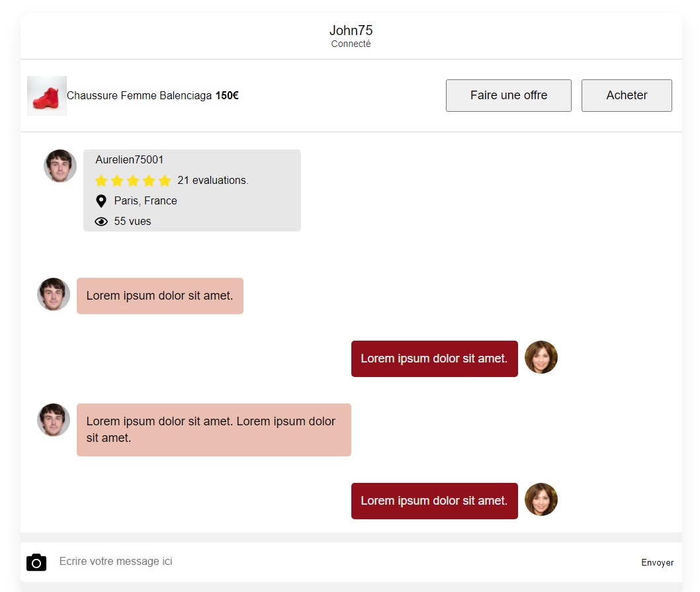
Task: Click the Ecrire votre message ici input field
Action: (198, 561)
